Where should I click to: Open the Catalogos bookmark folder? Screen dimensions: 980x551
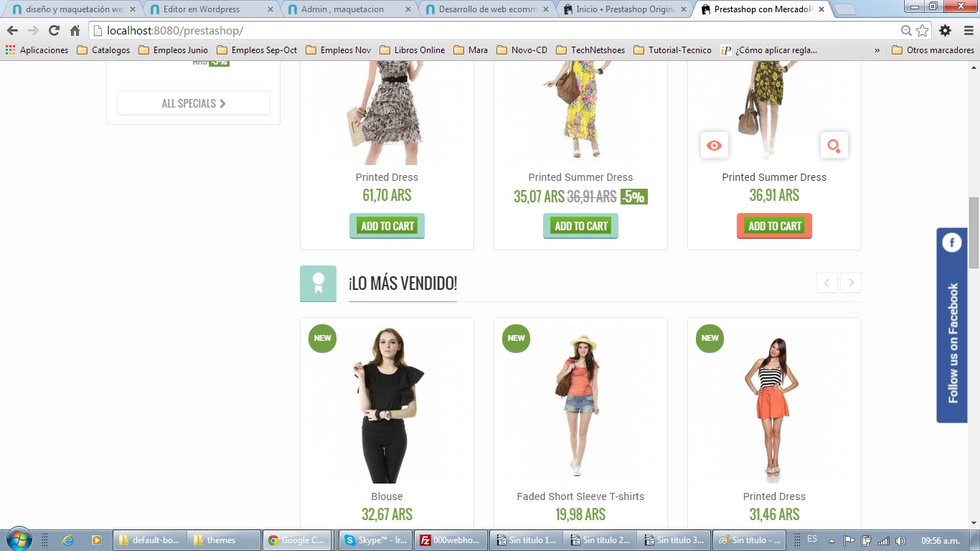point(103,50)
